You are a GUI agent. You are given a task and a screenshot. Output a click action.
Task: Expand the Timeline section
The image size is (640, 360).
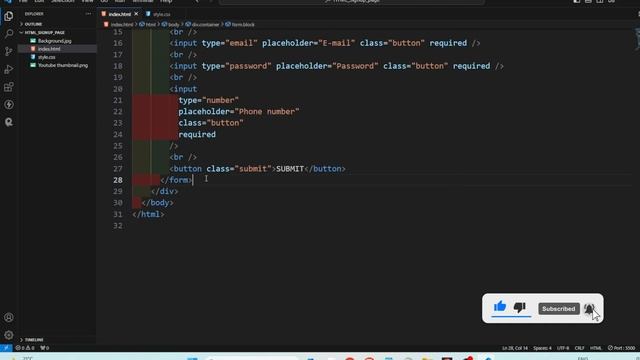pyautogui.click(x=34, y=340)
